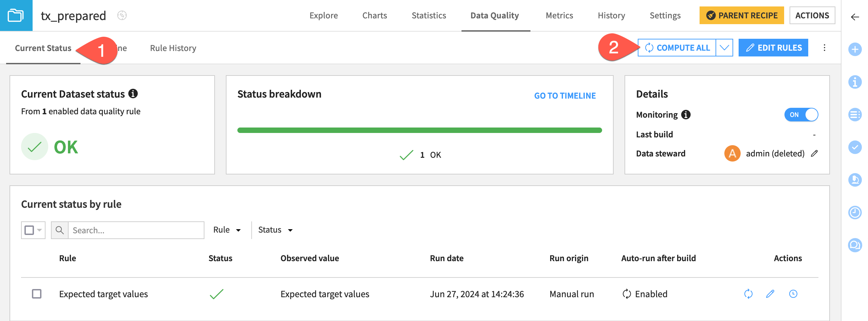This screenshot has width=868, height=321.
Task: Click the Enabled auto-run indicator
Action: click(x=645, y=294)
